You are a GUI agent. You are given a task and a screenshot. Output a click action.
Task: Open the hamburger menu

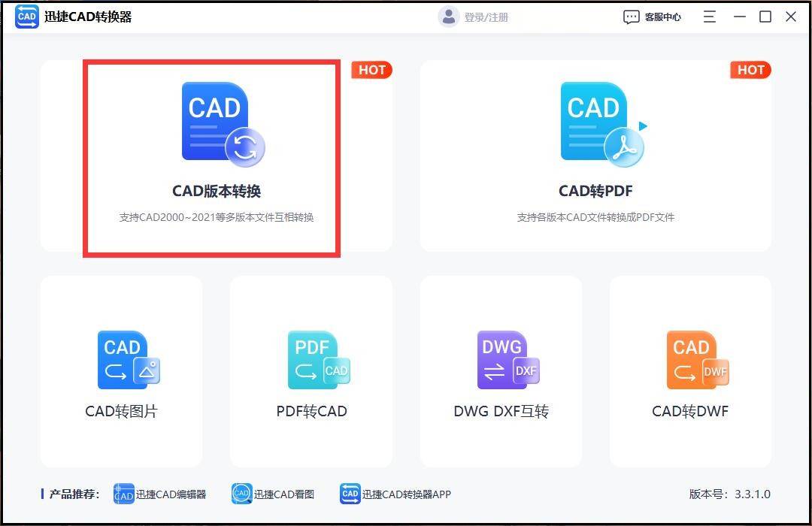709,16
